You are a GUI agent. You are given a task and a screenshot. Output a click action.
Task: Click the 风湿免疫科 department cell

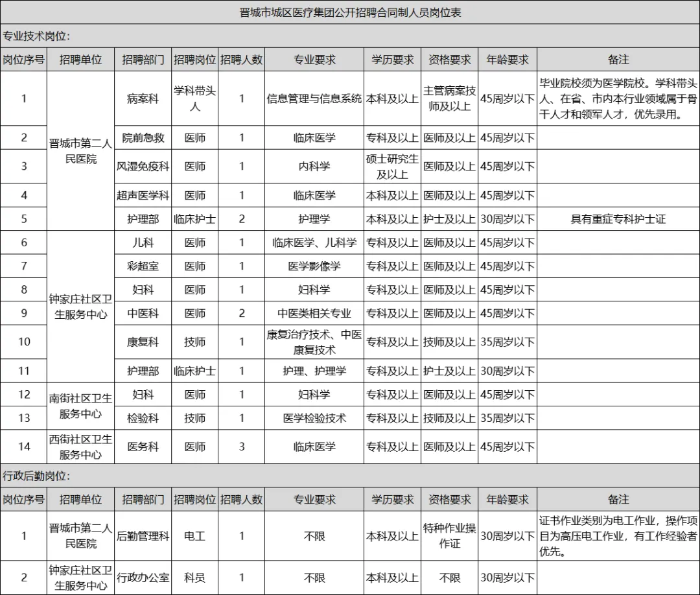click(x=143, y=167)
